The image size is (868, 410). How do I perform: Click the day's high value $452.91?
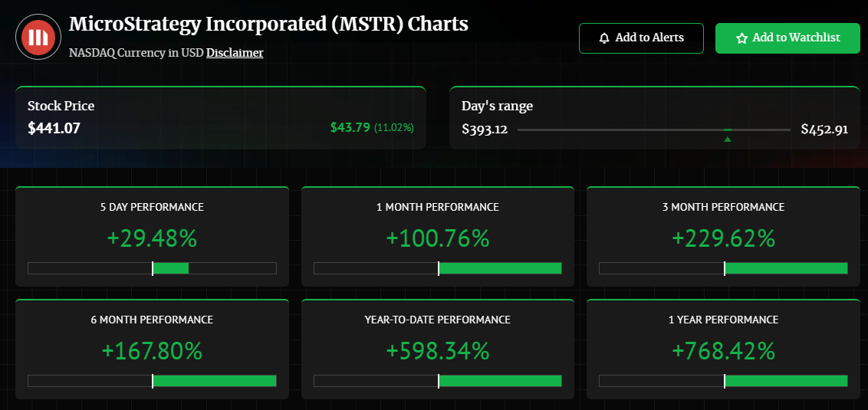coord(824,130)
